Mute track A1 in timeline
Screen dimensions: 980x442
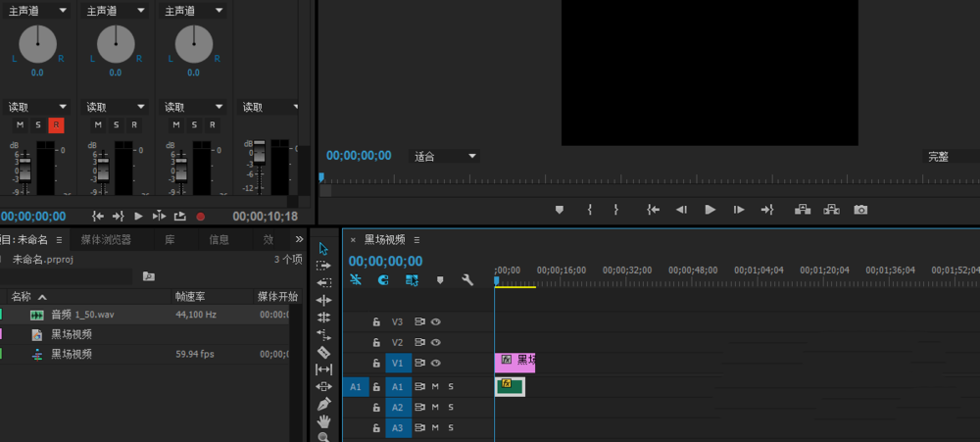[x=435, y=387]
